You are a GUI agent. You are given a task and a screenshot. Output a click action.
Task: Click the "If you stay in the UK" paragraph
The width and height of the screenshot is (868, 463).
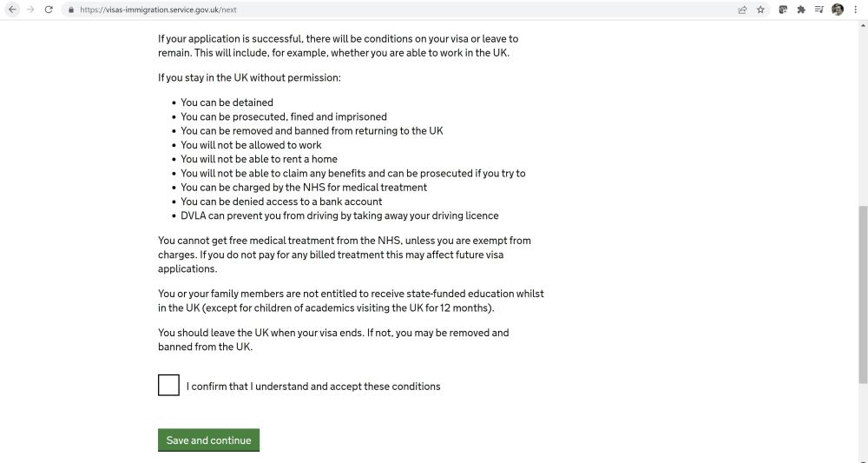249,78
